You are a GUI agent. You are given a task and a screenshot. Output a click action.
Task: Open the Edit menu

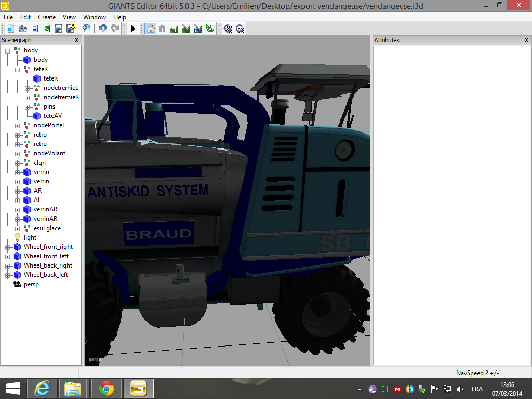click(x=25, y=17)
